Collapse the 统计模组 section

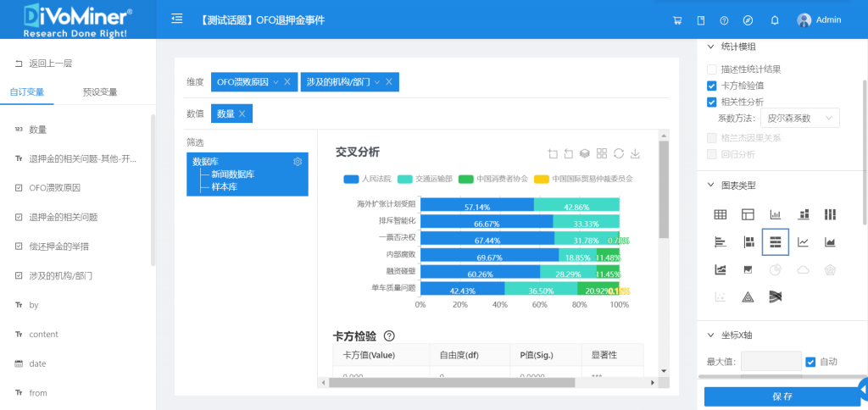click(711, 47)
